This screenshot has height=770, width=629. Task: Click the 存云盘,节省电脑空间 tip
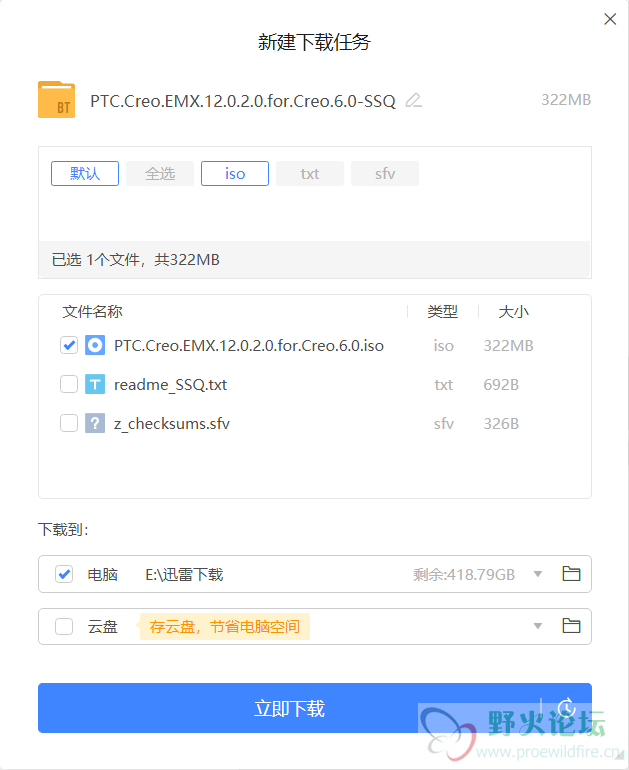(225, 627)
